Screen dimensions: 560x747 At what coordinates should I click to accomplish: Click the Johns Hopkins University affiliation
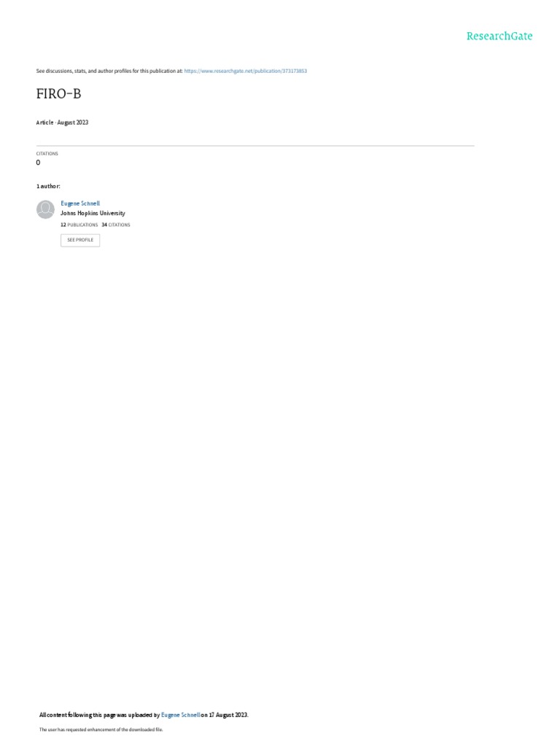pos(93,214)
